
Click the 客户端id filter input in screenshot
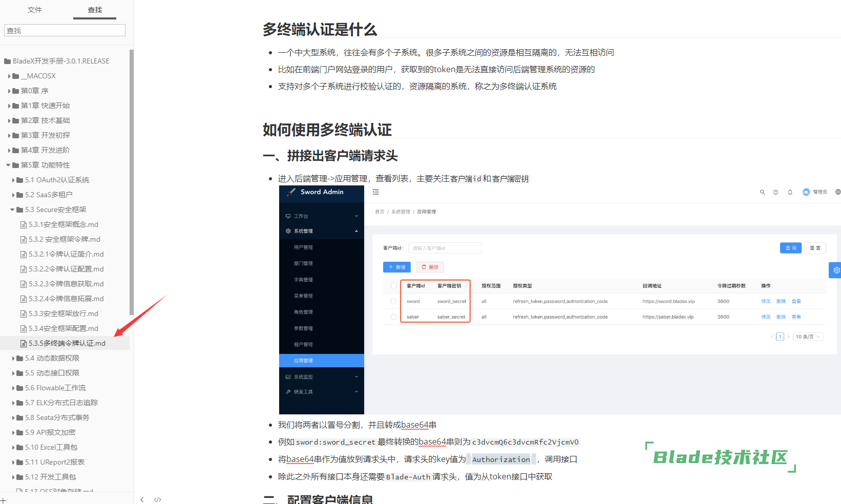445,248
